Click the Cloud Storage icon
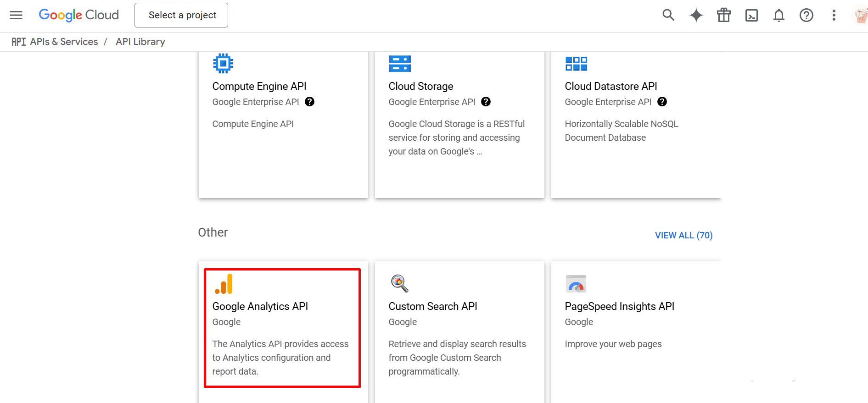The width and height of the screenshot is (868, 403). (x=400, y=64)
